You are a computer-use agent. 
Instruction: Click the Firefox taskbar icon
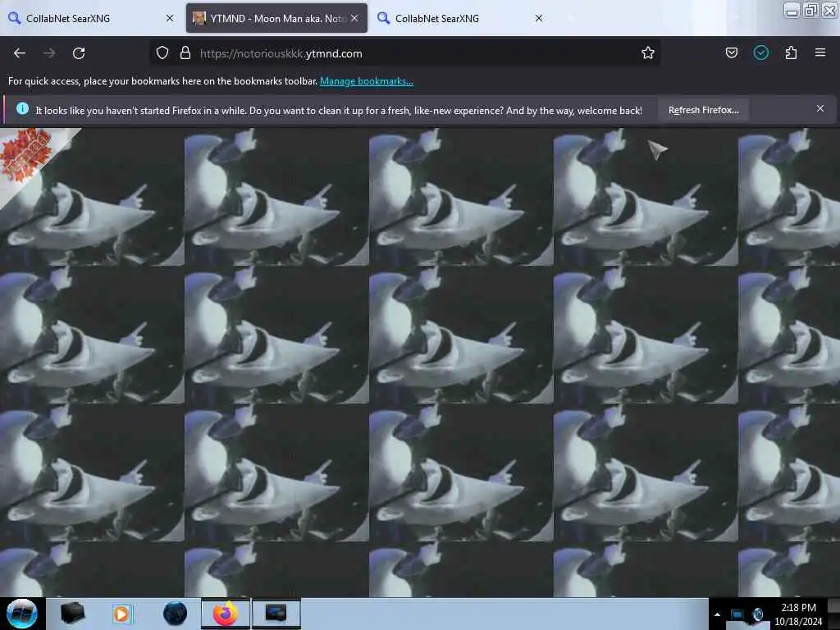226,614
